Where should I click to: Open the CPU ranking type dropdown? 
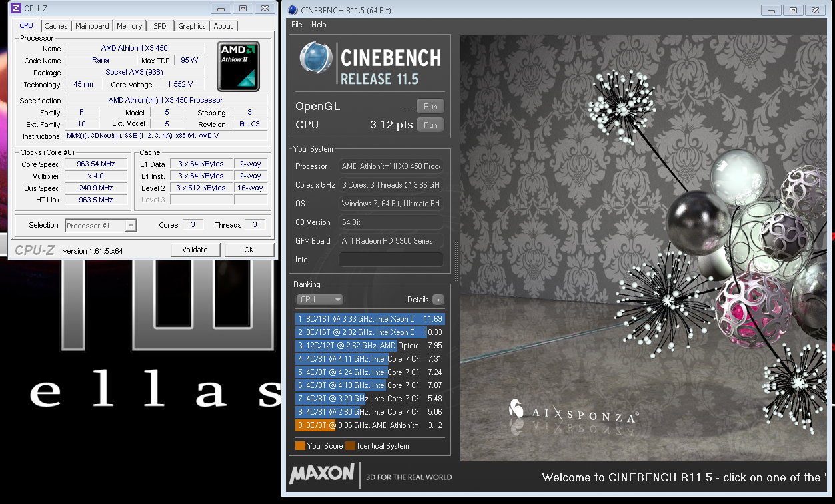pos(319,300)
